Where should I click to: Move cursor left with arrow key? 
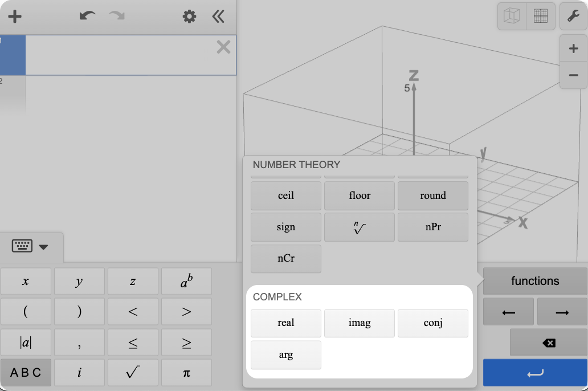pos(508,312)
